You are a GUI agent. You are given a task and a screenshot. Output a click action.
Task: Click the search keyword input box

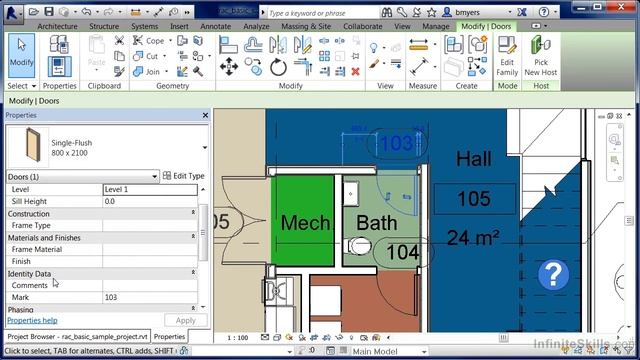click(x=322, y=13)
